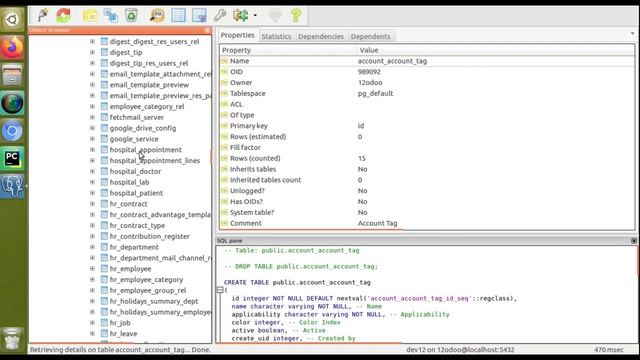Drop the object with the recycle bin toolbar icon
The height and width of the screenshot is (360, 640).
(x=131, y=16)
